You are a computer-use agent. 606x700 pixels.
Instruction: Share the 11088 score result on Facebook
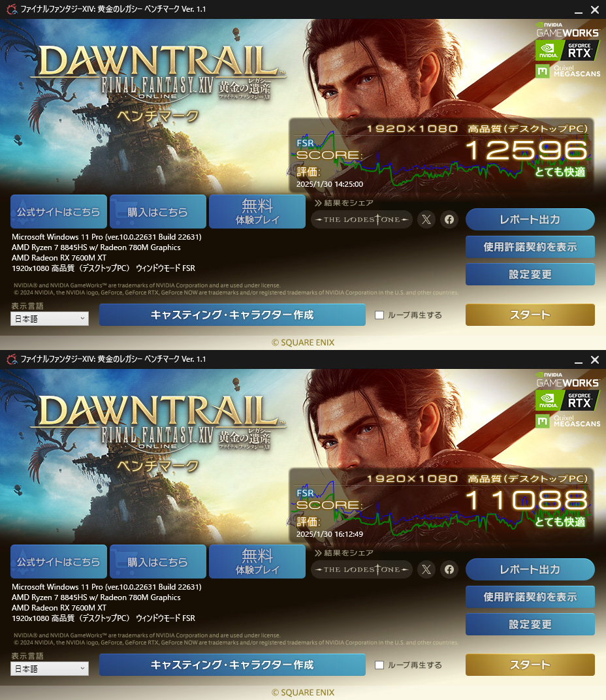click(x=449, y=569)
